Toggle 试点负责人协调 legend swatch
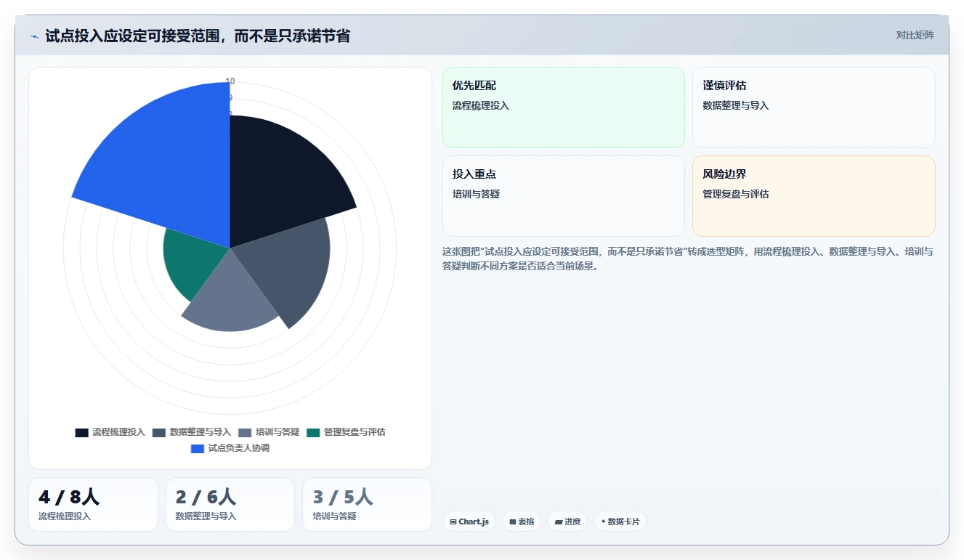The image size is (964, 560). [x=198, y=448]
